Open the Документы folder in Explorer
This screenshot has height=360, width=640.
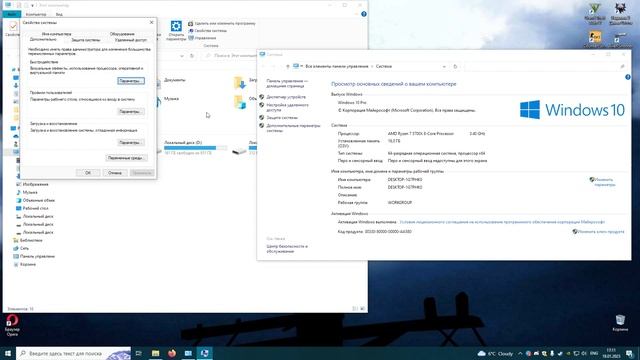click(x=175, y=80)
